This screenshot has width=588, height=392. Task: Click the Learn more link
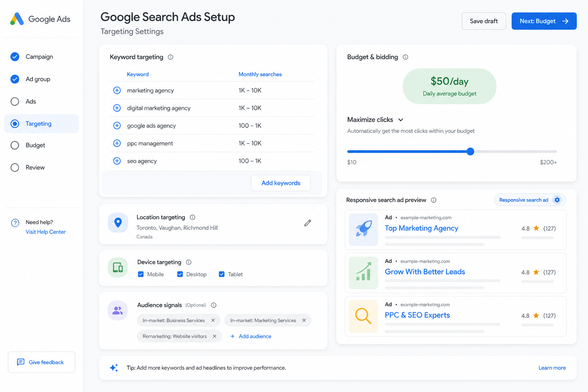(x=552, y=368)
